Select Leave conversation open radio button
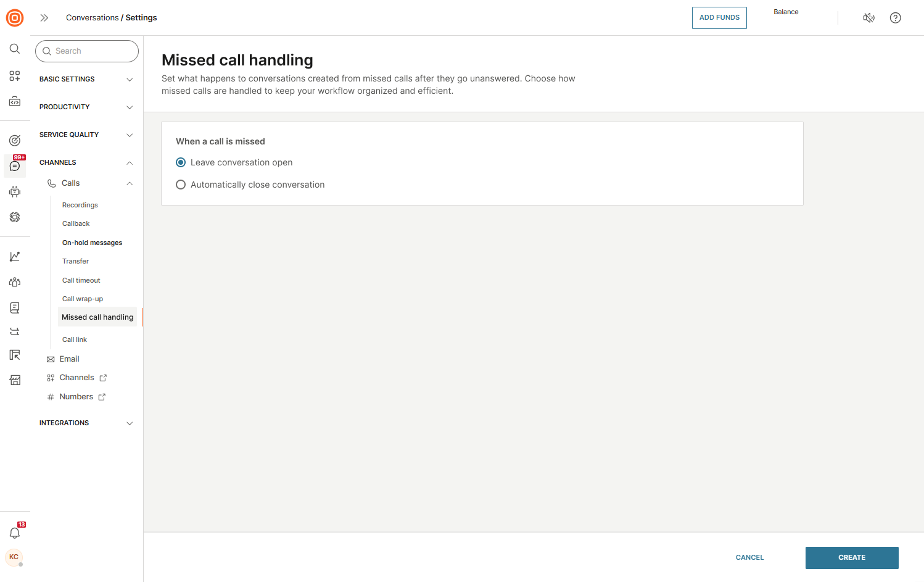 (181, 162)
